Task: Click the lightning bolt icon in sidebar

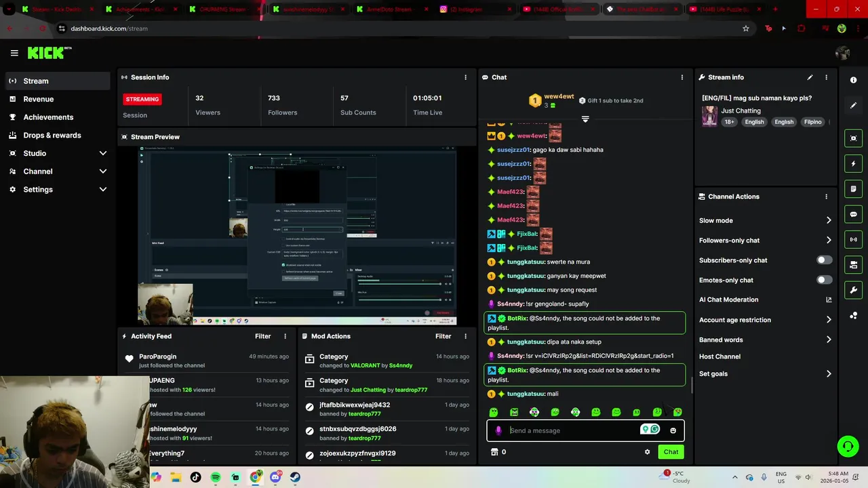Action: tap(853, 163)
